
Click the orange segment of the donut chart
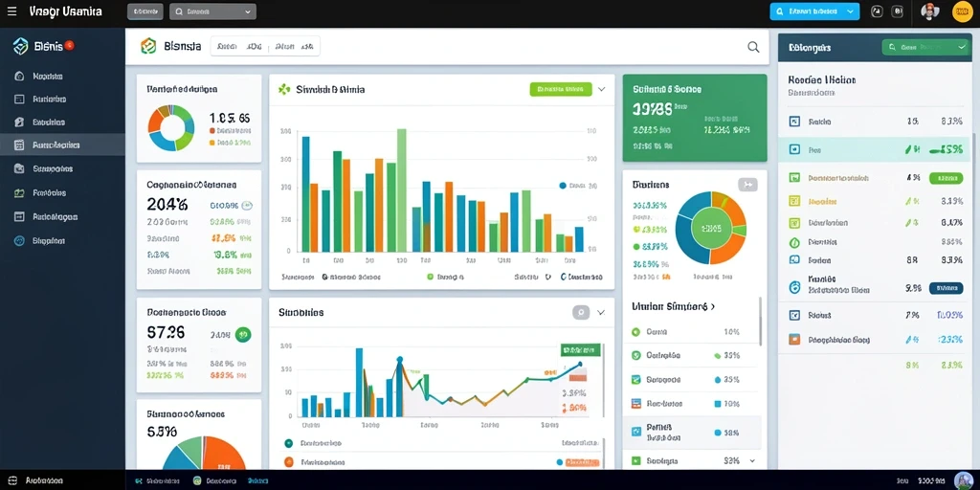(154, 122)
